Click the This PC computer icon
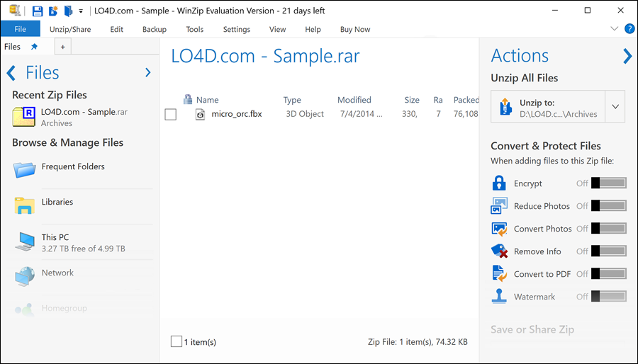 pos(25,241)
